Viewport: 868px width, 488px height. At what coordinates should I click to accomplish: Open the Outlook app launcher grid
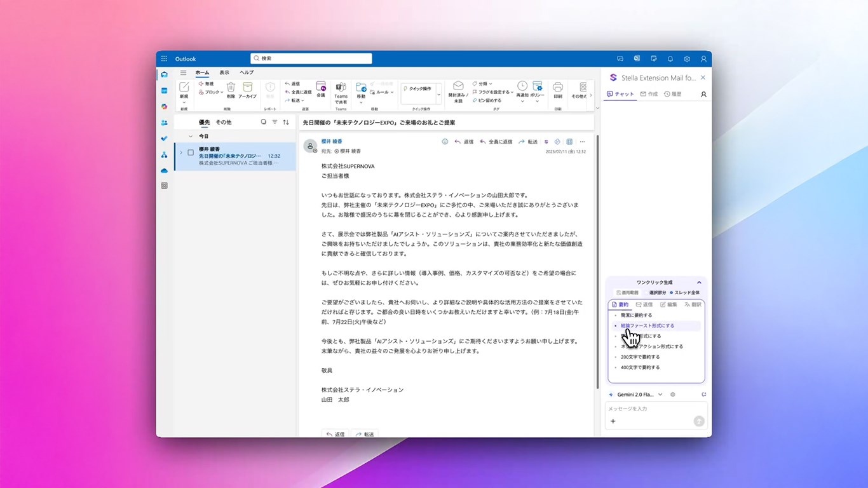[164, 58]
